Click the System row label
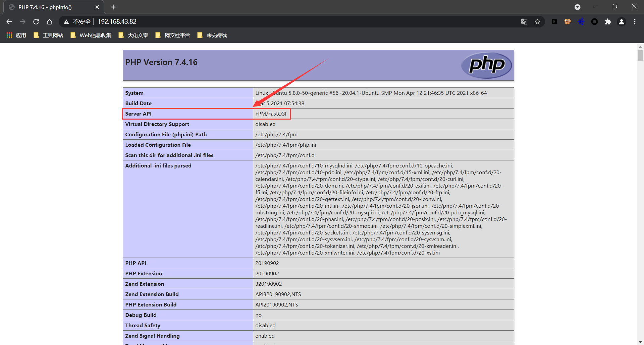Viewport: 644px width, 345px height. (134, 93)
